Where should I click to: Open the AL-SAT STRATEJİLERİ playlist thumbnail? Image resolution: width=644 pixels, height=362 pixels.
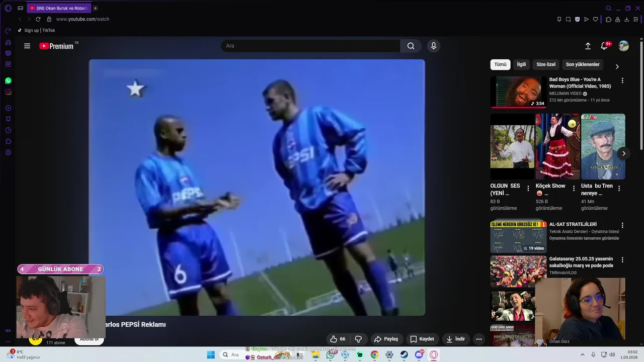518,237
